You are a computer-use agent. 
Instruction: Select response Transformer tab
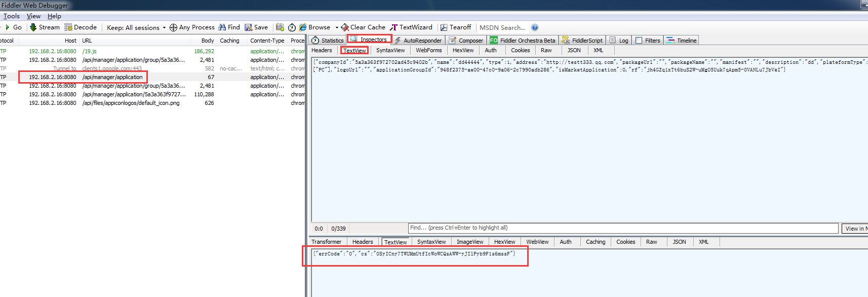[326, 242]
